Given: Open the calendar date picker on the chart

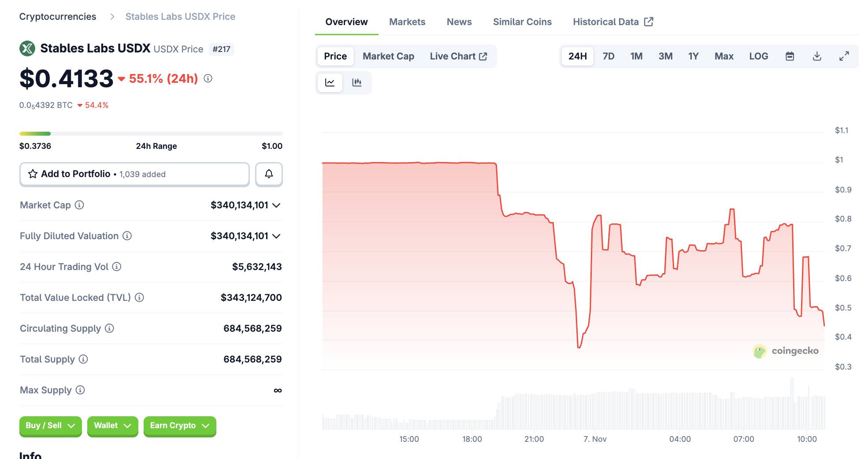Looking at the screenshot, I should [x=790, y=56].
